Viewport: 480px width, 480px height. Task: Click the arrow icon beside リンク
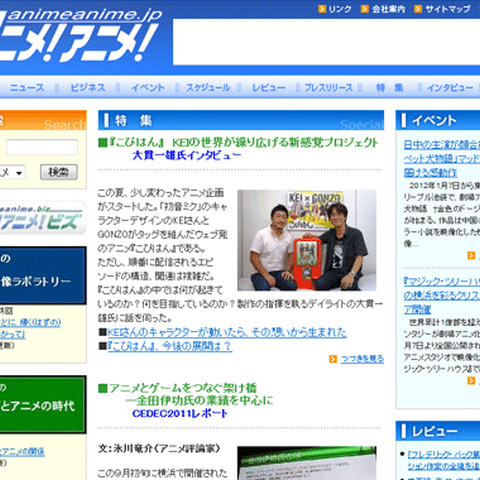pyautogui.click(x=322, y=9)
